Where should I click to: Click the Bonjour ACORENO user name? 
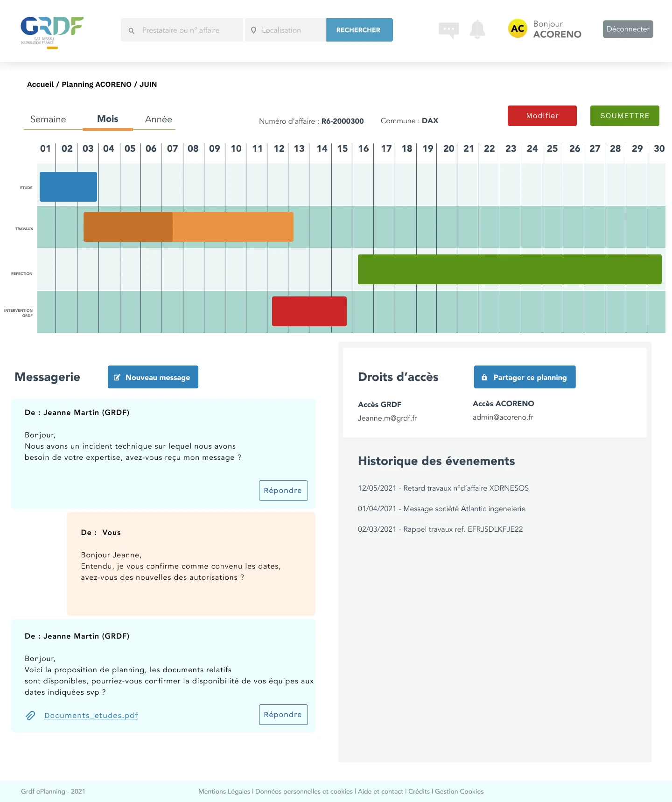557,29
